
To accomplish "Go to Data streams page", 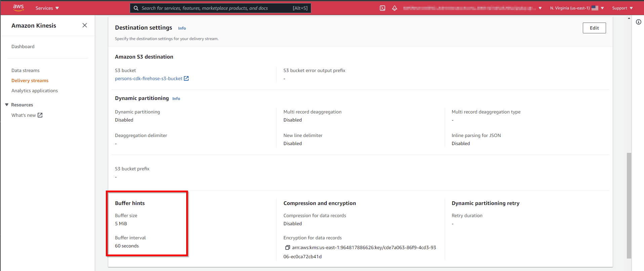I will pyautogui.click(x=26, y=70).
